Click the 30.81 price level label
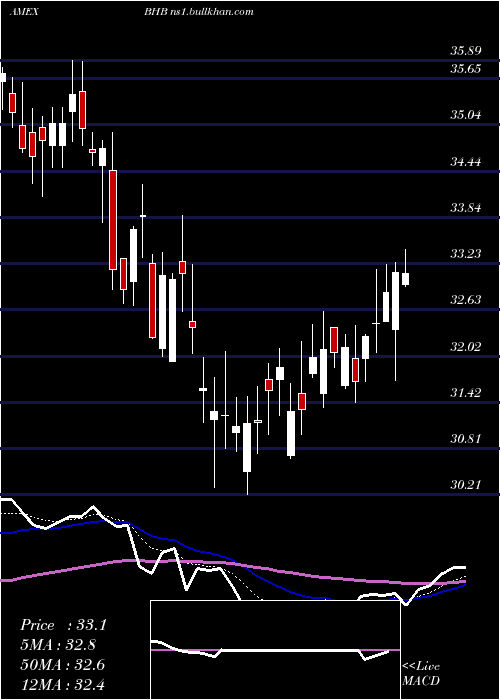The width and height of the screenshot is (500, 700). coord(466,439)
